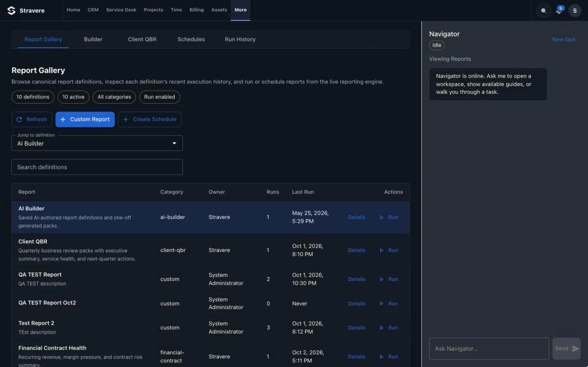Run the Client QBR report play icon
The height and width of the screenshot is (367, 588).
point(381,250)
